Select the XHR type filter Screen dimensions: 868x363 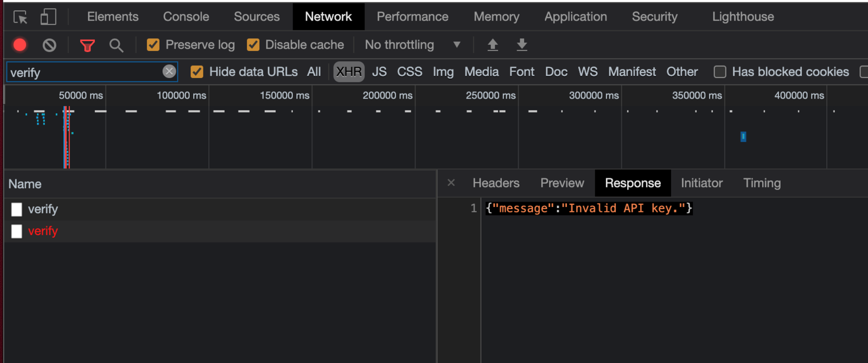pyautogui.click(x=349, y=72)
